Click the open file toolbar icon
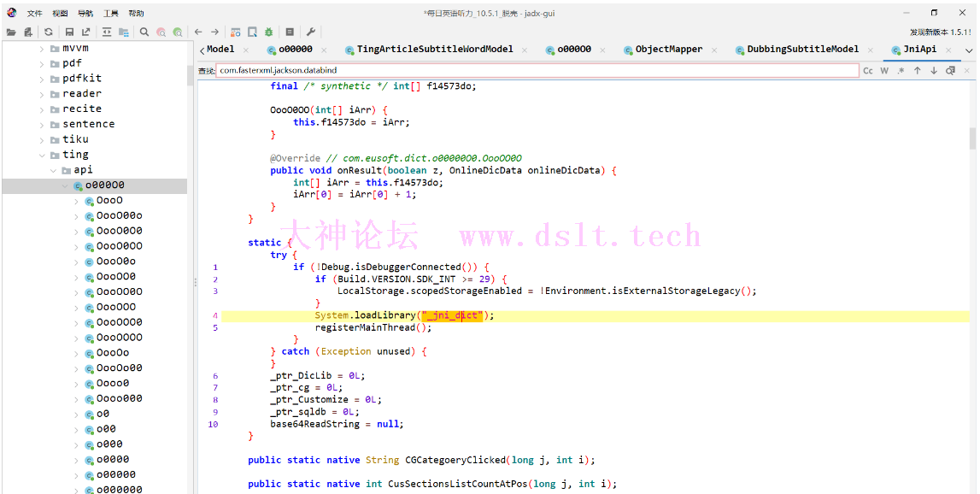The image size is (980, 494). click(11, 32)
